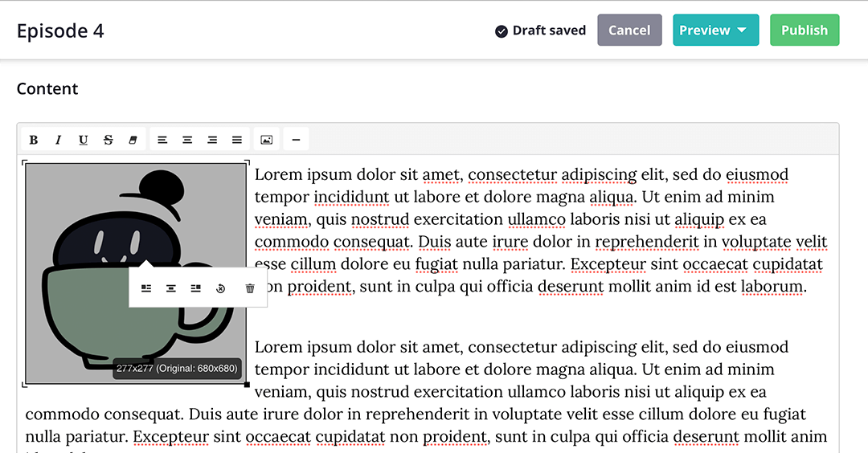Float the image to the right
Image resolution: width=868 pixels, height=453 pixels.
coord(196,288)
